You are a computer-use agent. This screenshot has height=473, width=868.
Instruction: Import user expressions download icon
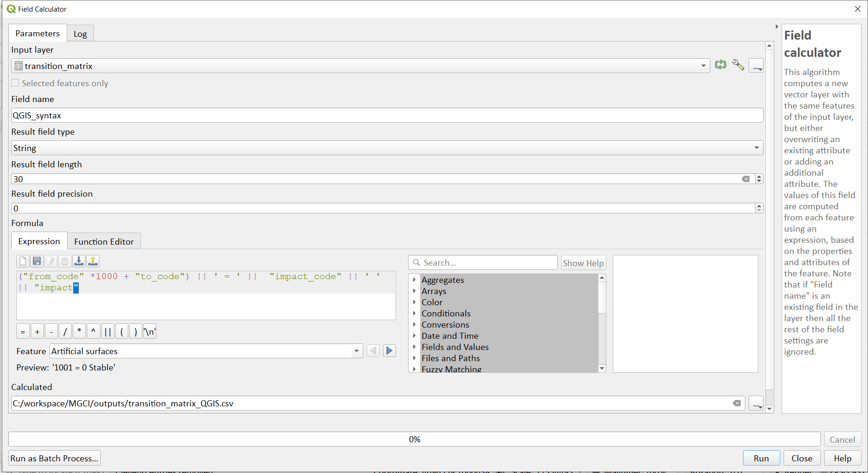[79, 261]
